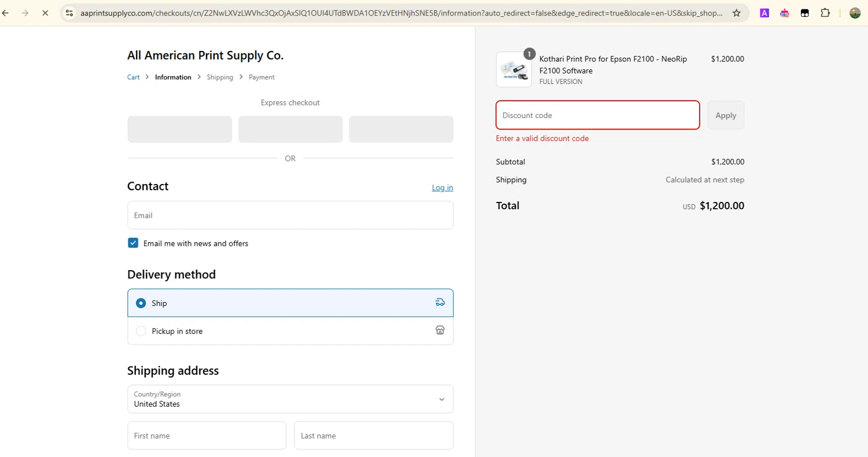The image size is (868, 457).
Task: Open the Extensions puzzle piece menu
Action: [x=825, y=13]
